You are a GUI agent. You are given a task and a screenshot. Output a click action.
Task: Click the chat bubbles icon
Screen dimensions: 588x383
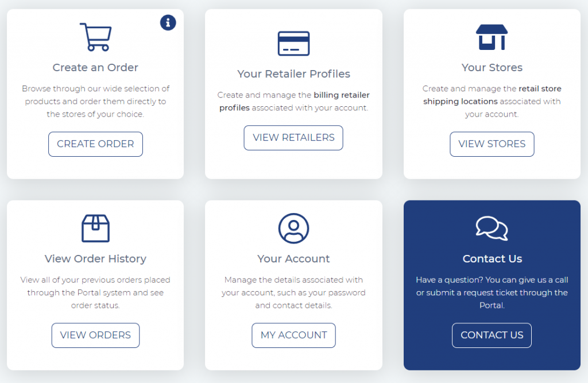click(x=492, y=229)
